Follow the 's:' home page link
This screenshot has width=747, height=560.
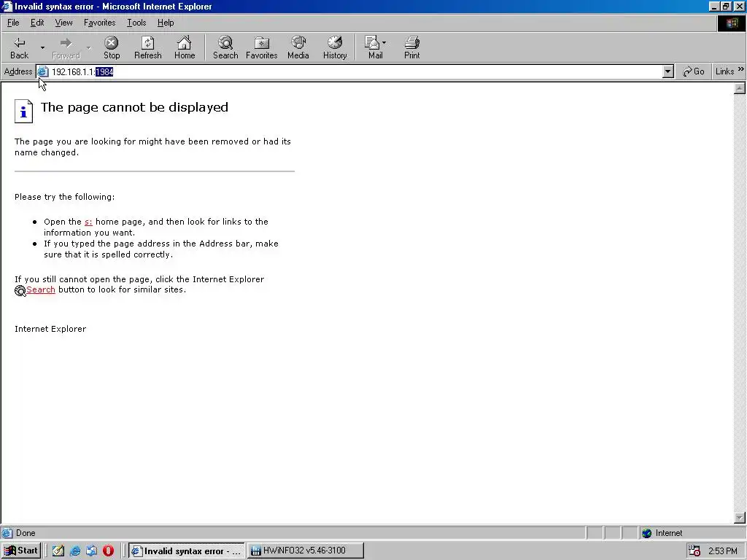[88, 222]
